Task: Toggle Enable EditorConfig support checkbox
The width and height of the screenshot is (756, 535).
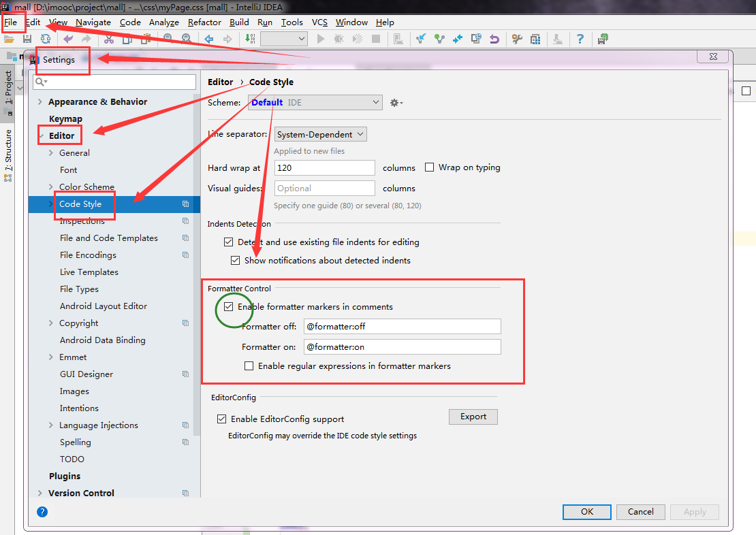Action: pos(222,419)
